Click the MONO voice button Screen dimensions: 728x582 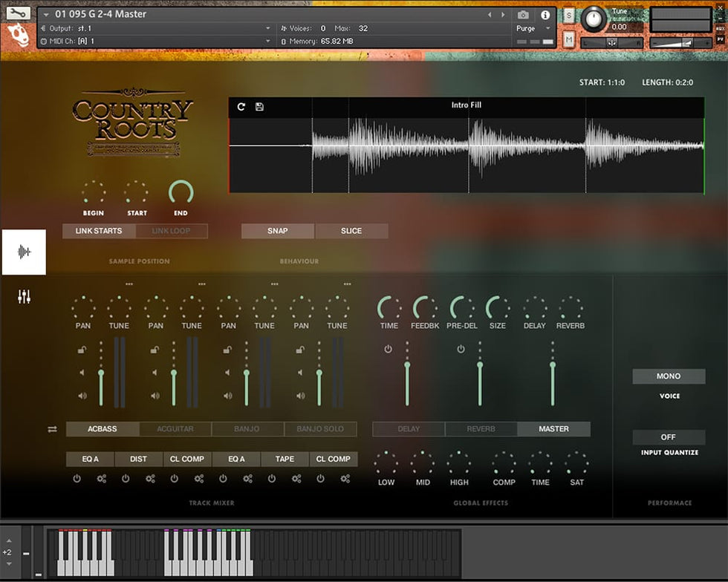point(669,376)
